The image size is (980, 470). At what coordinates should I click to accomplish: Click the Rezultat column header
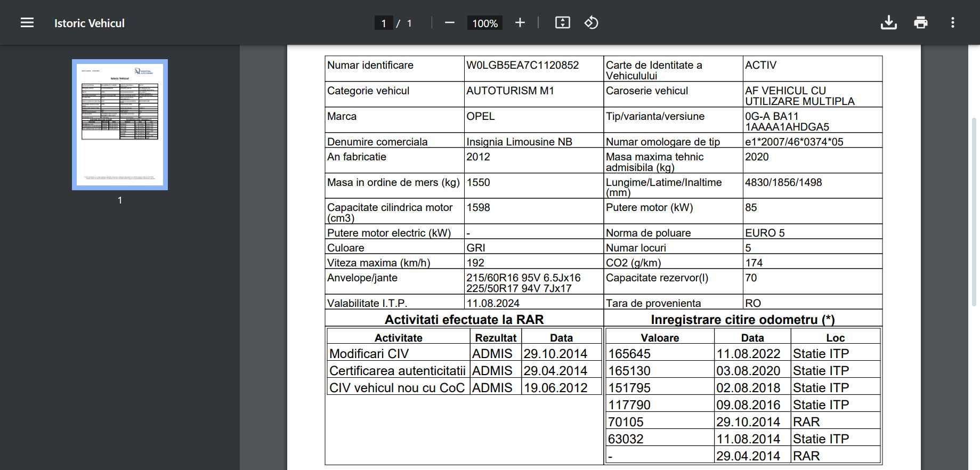pos(496,338)
